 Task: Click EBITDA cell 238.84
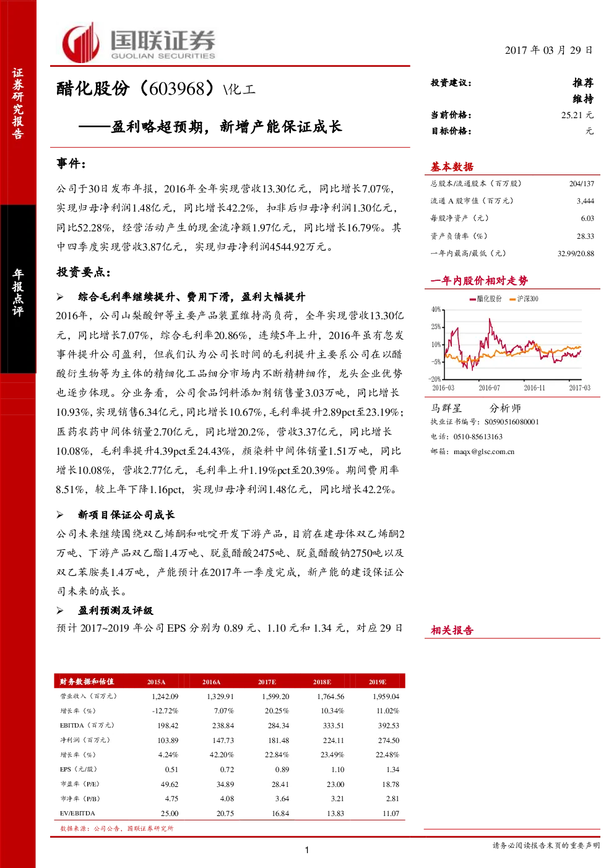223,726
